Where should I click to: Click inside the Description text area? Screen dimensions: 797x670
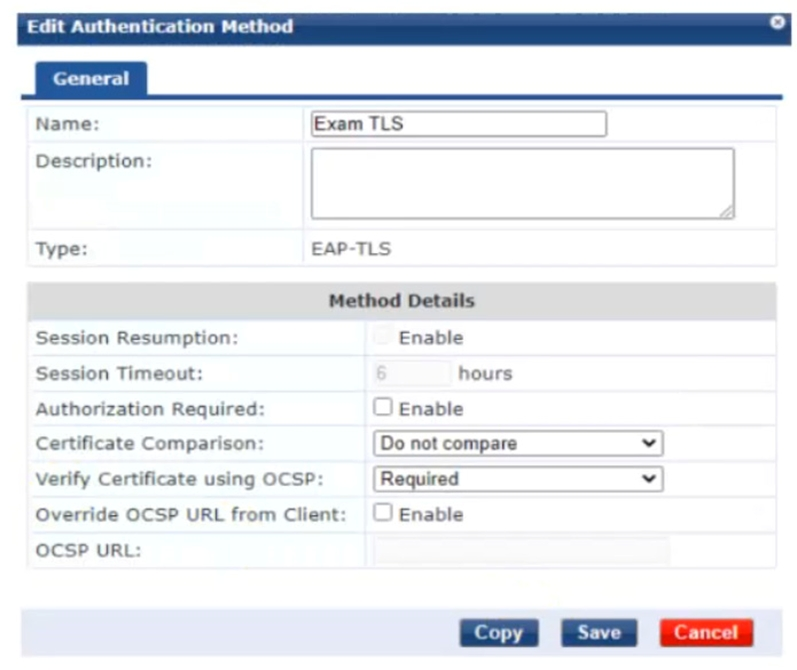tap(523, 184)
